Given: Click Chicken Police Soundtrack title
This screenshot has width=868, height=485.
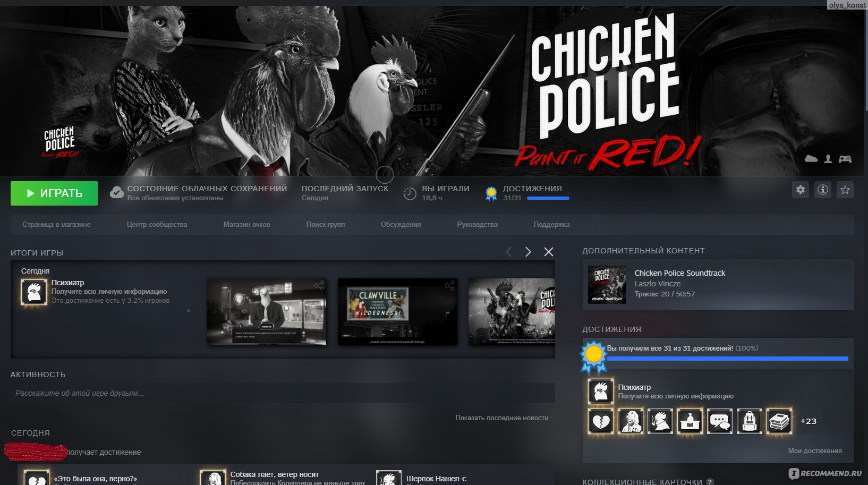Looking at the screenshot, I should [x=679, y=273].
